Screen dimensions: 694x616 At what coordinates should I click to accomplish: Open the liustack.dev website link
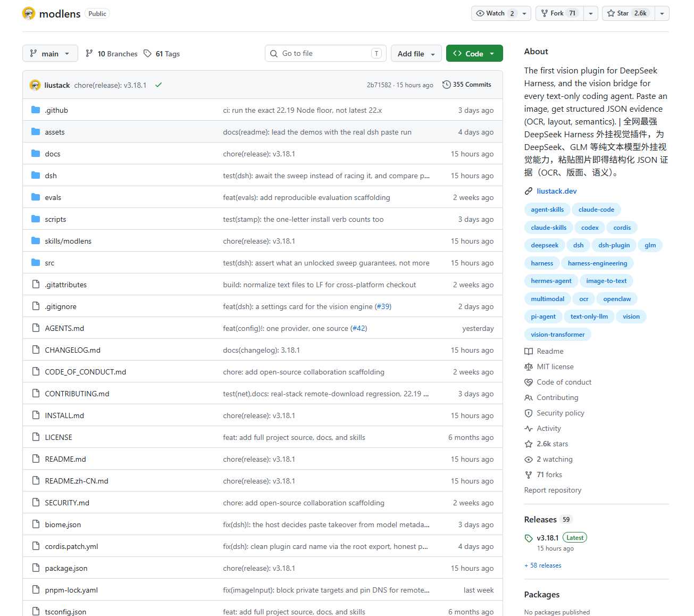tap(557, 191)
